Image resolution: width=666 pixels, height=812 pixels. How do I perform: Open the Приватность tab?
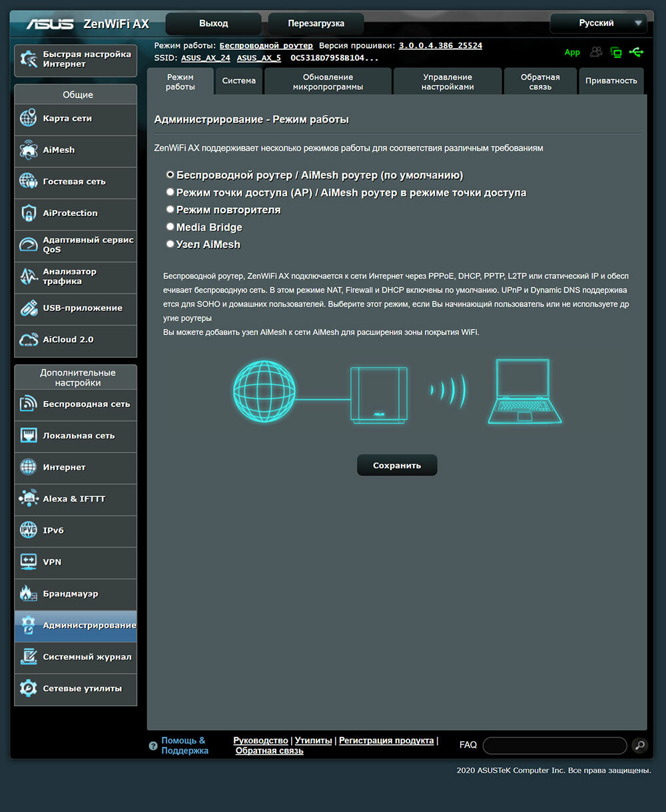point(611,81)
